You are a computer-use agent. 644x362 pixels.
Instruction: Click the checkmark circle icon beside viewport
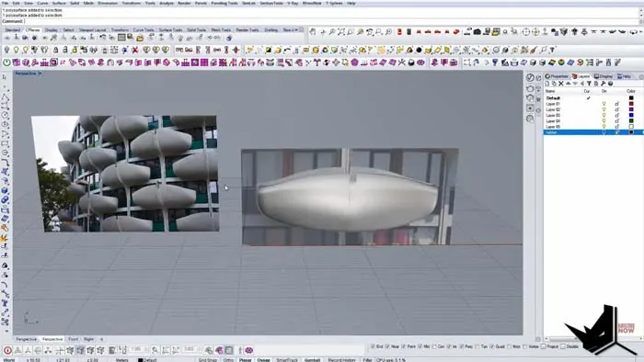530,77
